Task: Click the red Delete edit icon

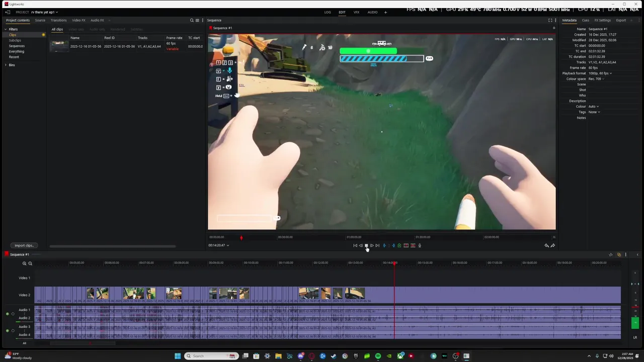Action: (413, 245)
